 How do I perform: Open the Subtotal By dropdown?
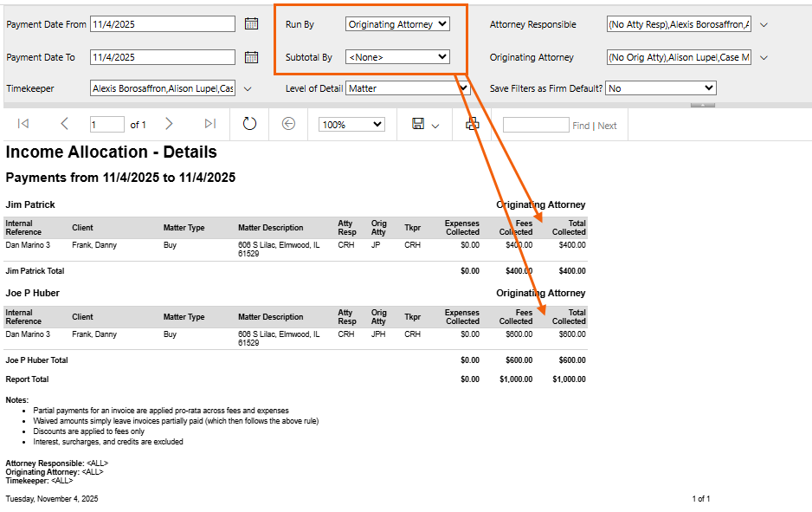coord(396,57)
